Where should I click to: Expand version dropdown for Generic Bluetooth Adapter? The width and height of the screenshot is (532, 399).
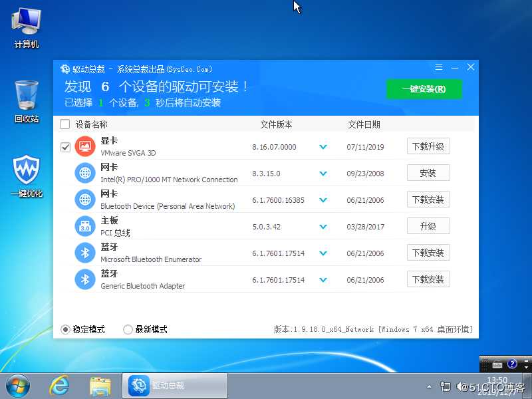323,279
